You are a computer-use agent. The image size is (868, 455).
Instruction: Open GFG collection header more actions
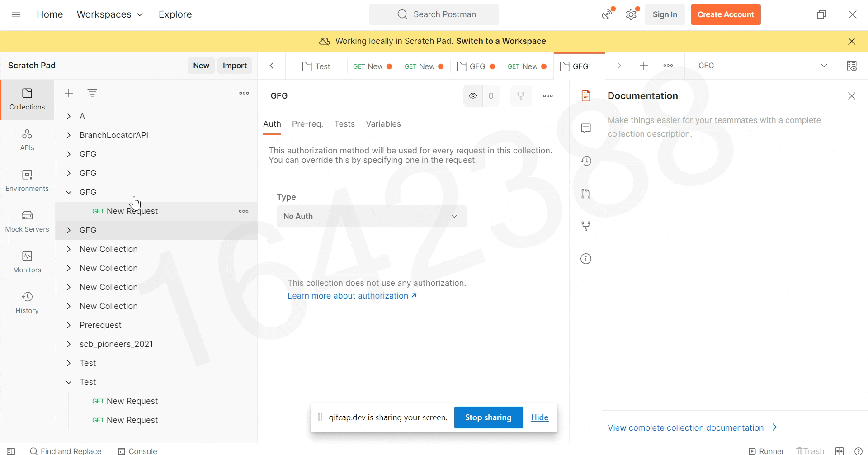tap(548, 96)
